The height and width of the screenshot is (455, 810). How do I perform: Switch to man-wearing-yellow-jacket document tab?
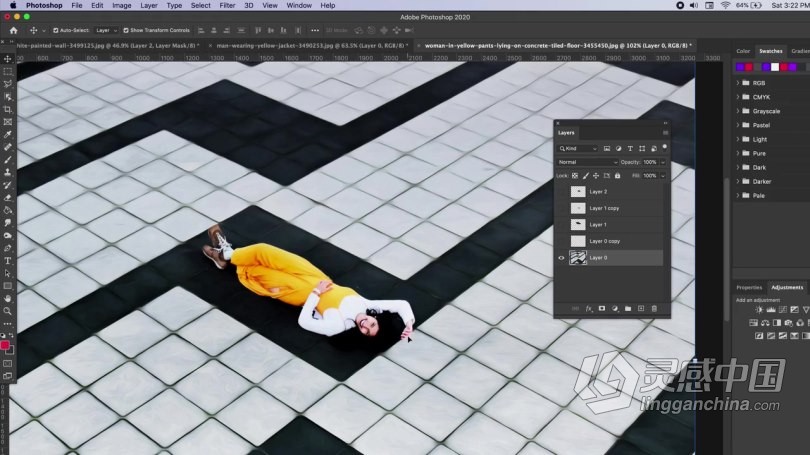click(x=310, y=45)
